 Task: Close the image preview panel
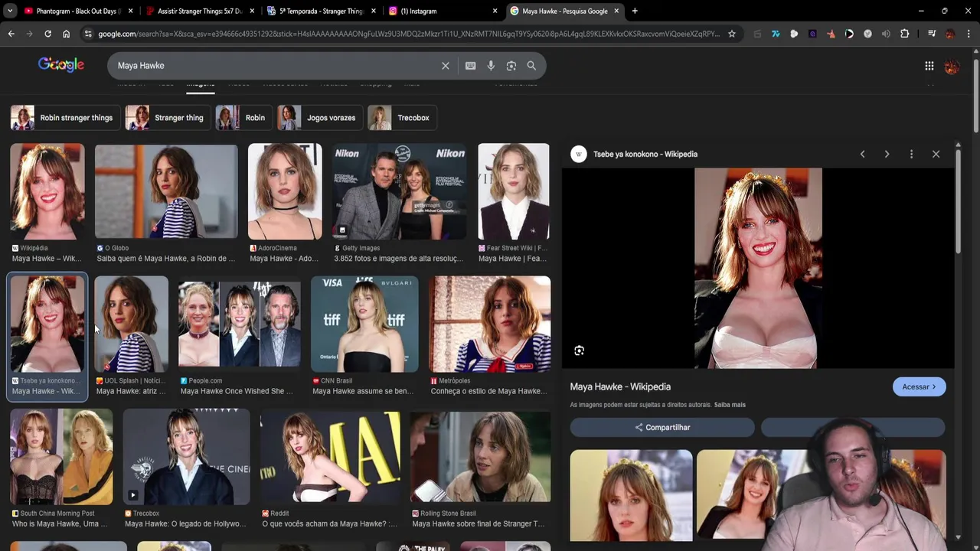936,154
